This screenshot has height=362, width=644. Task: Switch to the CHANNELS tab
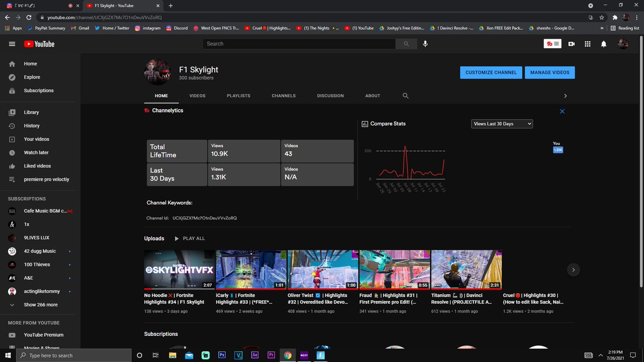[283, 96]
